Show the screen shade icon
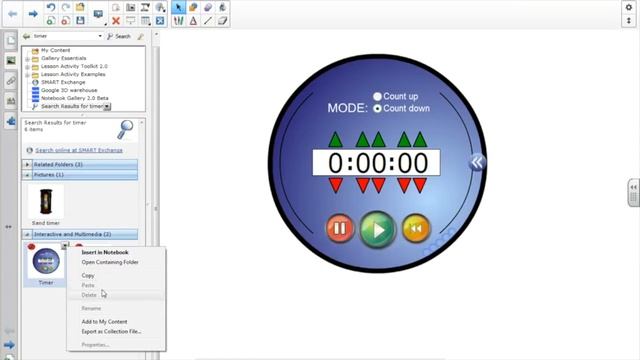 coord(131,21)
